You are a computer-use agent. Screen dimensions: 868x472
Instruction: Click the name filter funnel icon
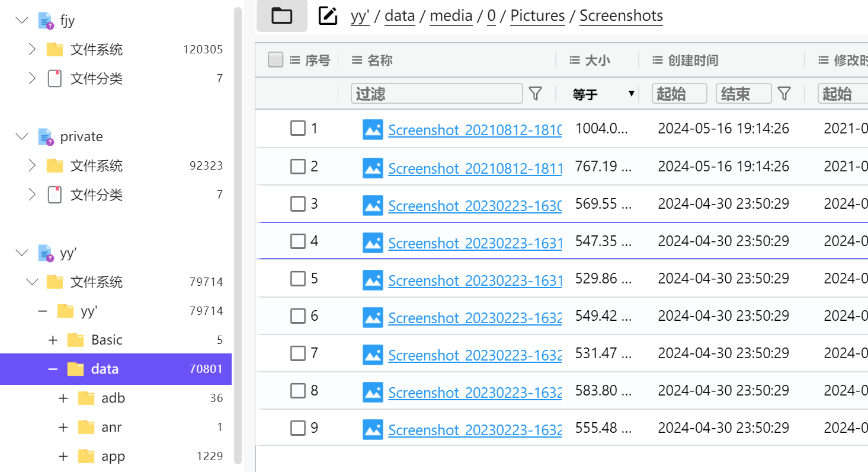pos(535,94)
